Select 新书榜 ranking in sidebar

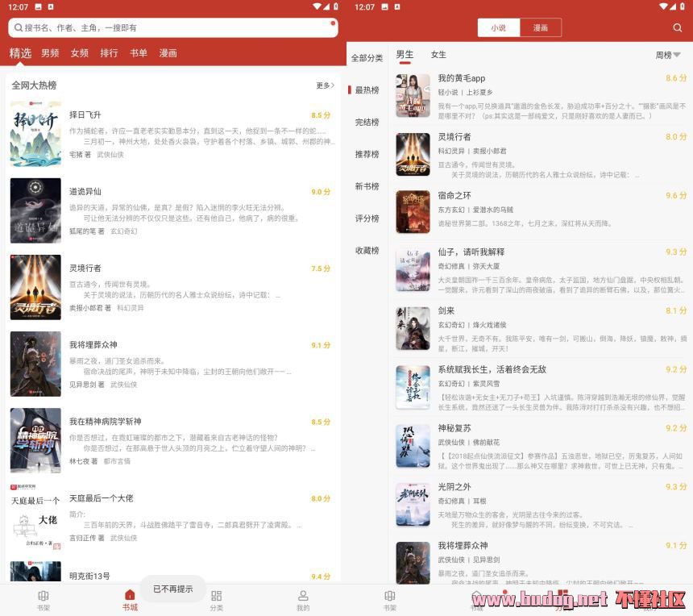tap(367, 186)
